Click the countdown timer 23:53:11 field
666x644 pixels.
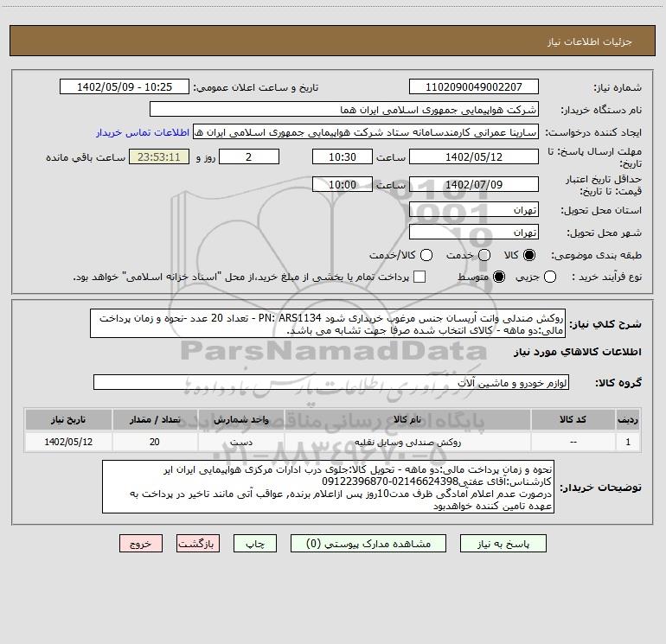coord(159,157)
